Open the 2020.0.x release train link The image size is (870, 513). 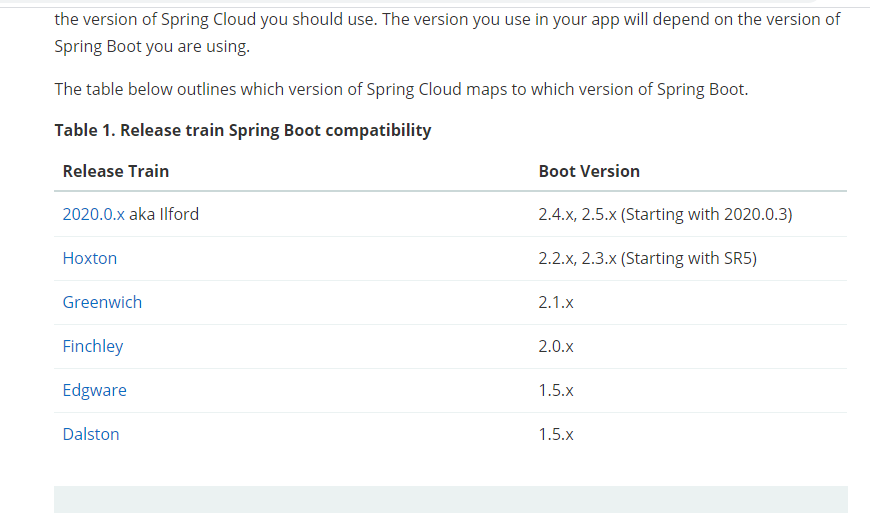[x=93, y=214]
